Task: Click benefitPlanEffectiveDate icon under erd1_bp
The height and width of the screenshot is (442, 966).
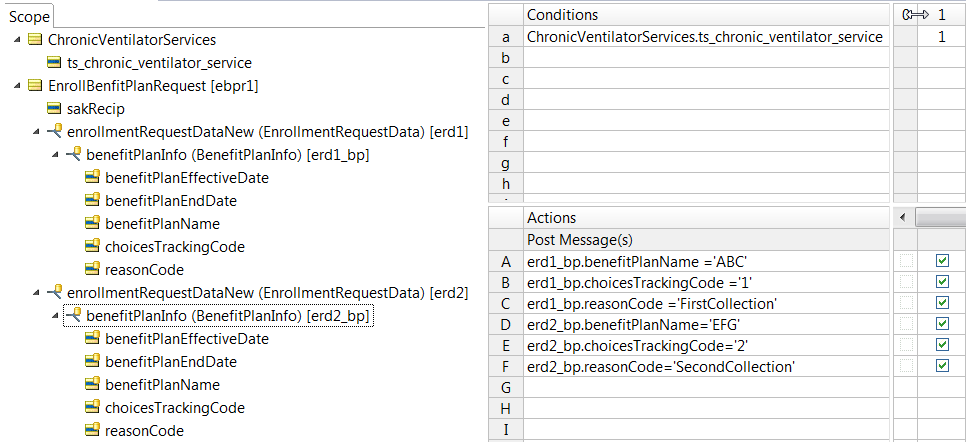Action: [x=92, y=178]
